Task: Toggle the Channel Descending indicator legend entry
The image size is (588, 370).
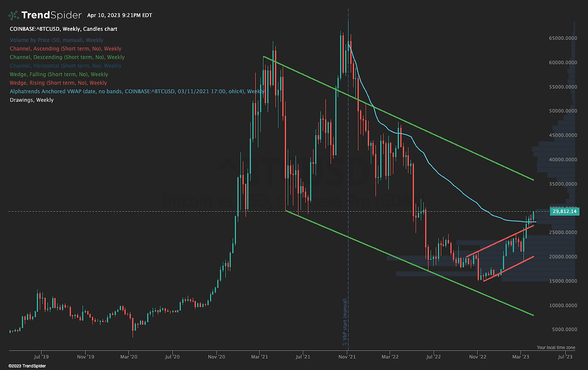Action: point(67,57)
